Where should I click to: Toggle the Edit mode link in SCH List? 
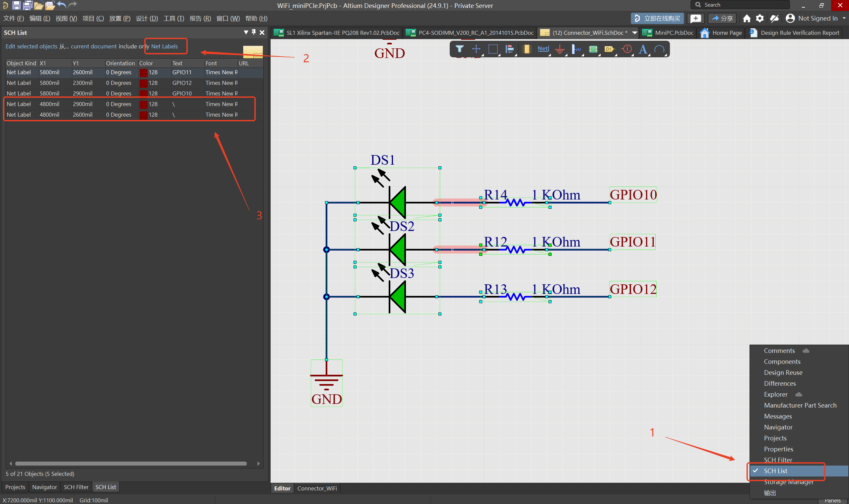pos(10,46)
